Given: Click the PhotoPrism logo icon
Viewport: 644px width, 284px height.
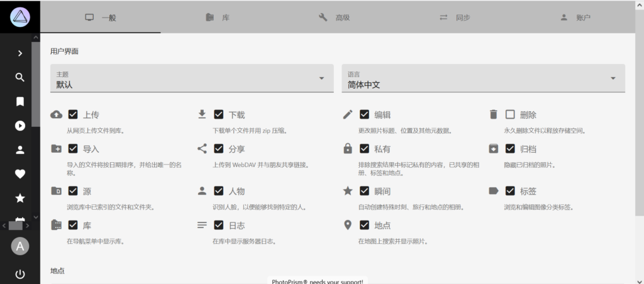Looking at the screenshot, I should (x=20, y=16).
